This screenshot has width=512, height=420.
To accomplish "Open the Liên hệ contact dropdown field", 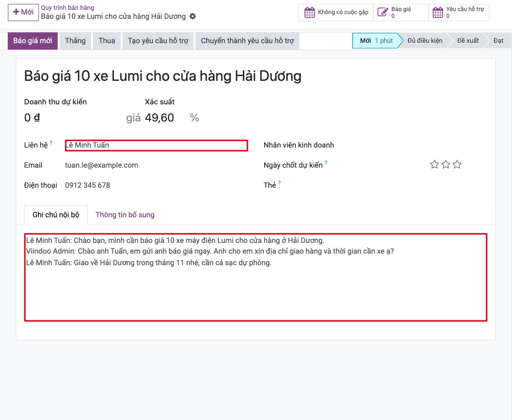I will [x=156, y=145].
